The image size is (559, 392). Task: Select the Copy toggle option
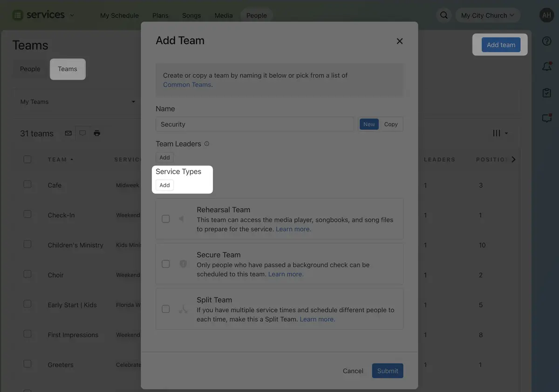point(391,124)
